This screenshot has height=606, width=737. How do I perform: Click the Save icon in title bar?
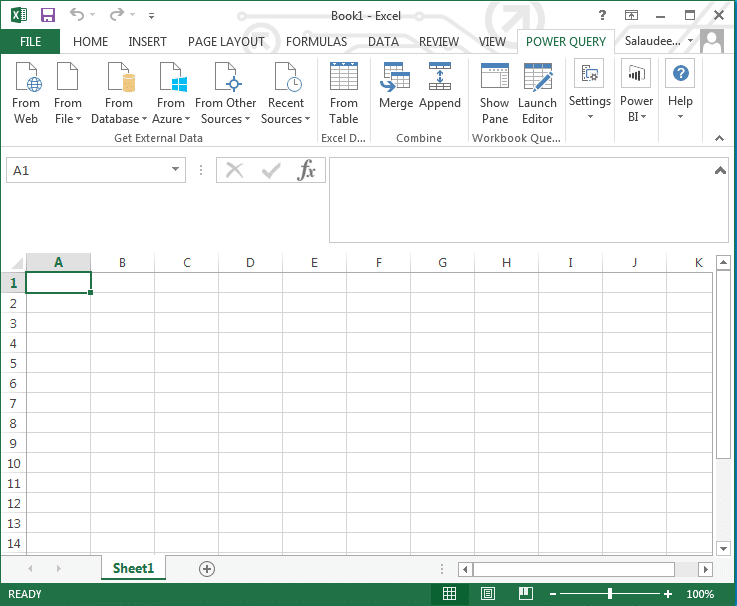click(48, 15)
